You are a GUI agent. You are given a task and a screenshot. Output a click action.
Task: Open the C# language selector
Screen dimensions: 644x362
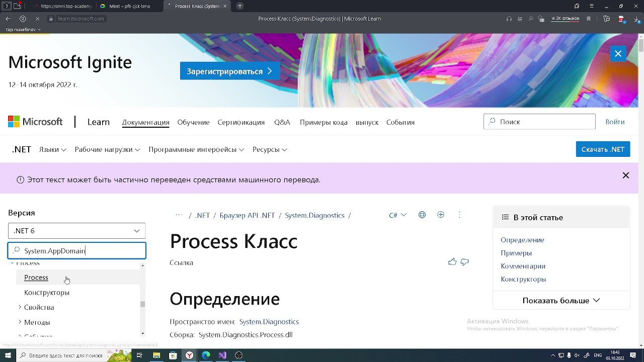point(397,215)
